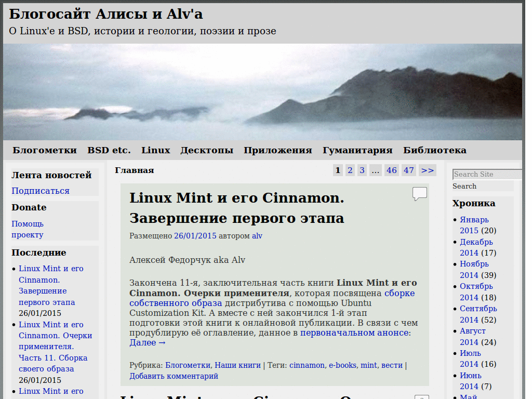Click the Последние sidebar heading
This screenshot has width=532, height=399.
click(38, 253)
